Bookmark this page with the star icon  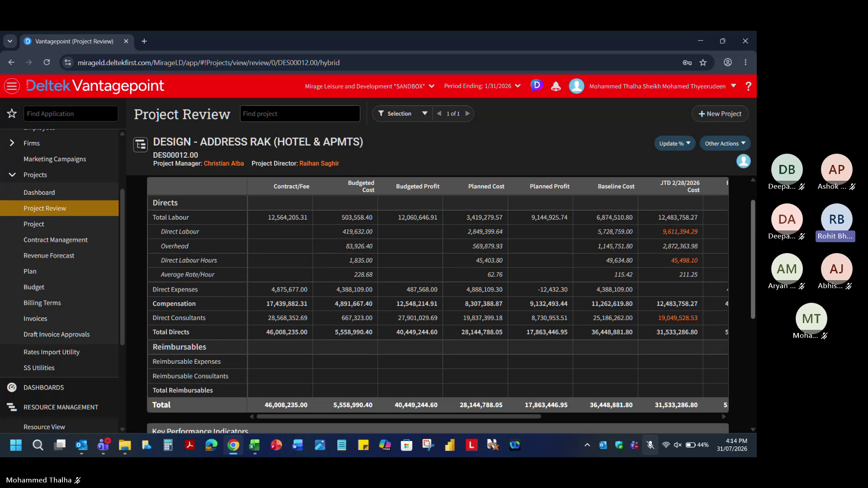703,62
